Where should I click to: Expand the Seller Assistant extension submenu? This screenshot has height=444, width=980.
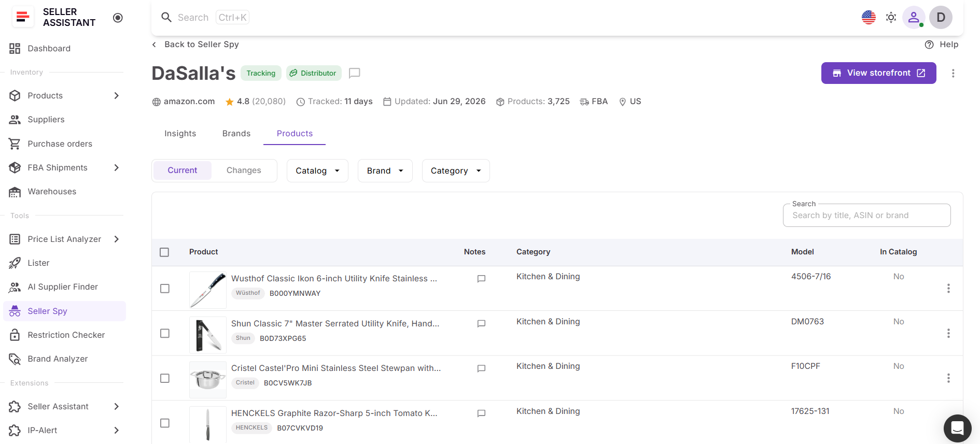(117, 406)
